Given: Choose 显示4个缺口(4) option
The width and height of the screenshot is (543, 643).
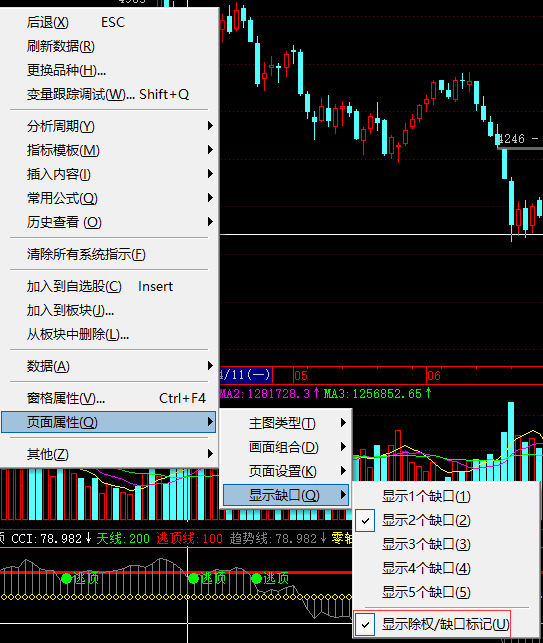Looking at the screenshot, I should 446,568.
